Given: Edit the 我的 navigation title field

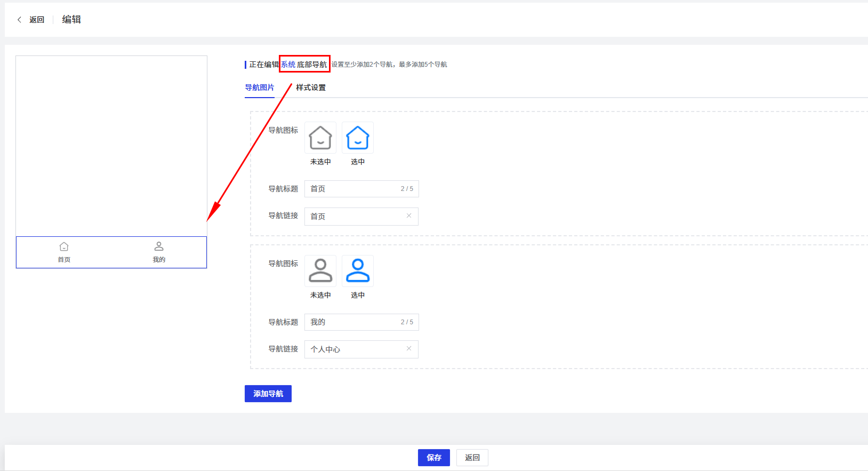Looking at the screenshot, I should (352, 322).
